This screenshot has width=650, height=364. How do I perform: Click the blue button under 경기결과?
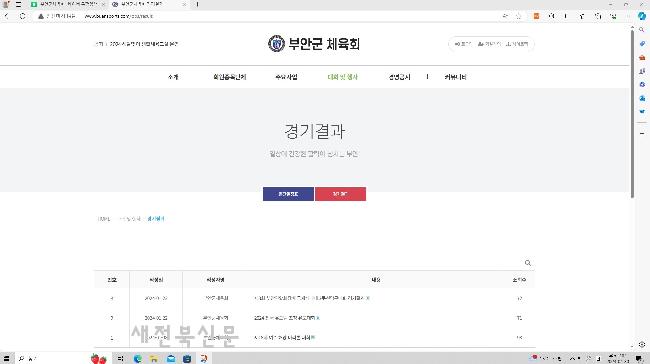tap(288, 194)
